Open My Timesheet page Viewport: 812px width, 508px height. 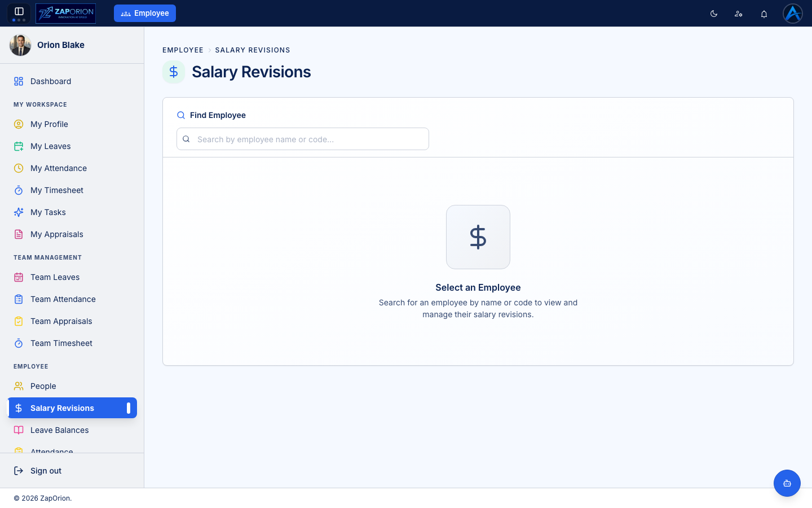click(72, 190)
